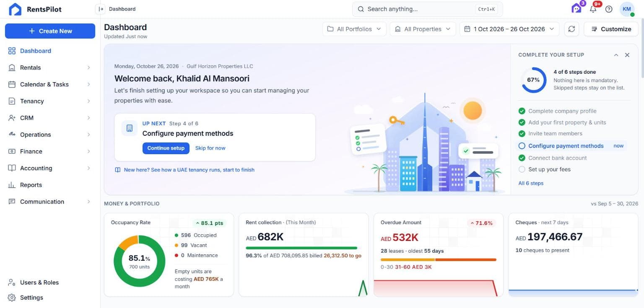The image size is (644, 308).
Task: Click the Complete company profile checkmark
Action: (522, 111)
